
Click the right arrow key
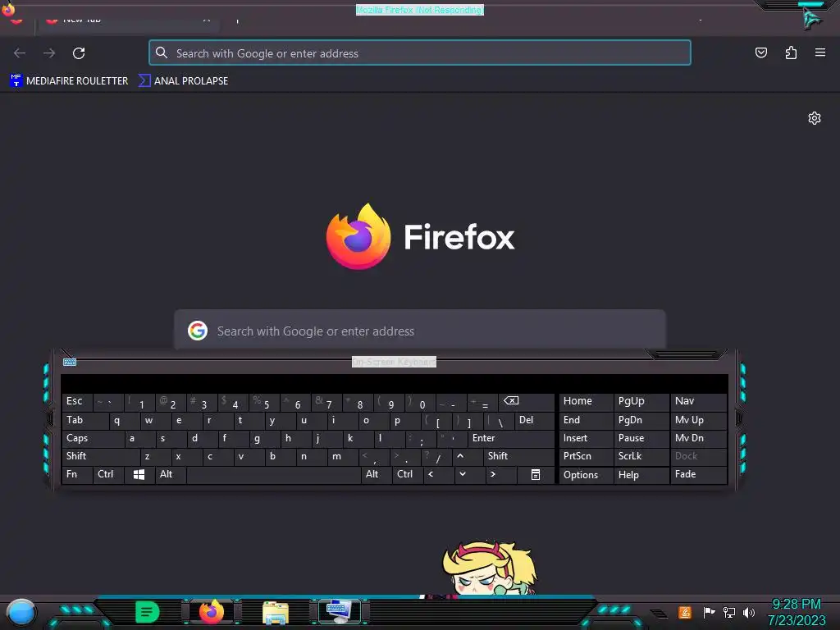tap(500, 474)
